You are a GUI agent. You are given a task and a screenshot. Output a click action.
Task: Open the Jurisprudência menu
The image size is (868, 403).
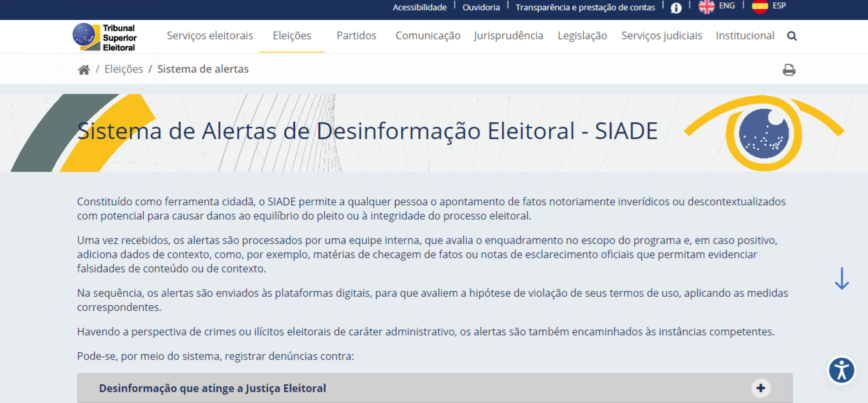[508, 36]
